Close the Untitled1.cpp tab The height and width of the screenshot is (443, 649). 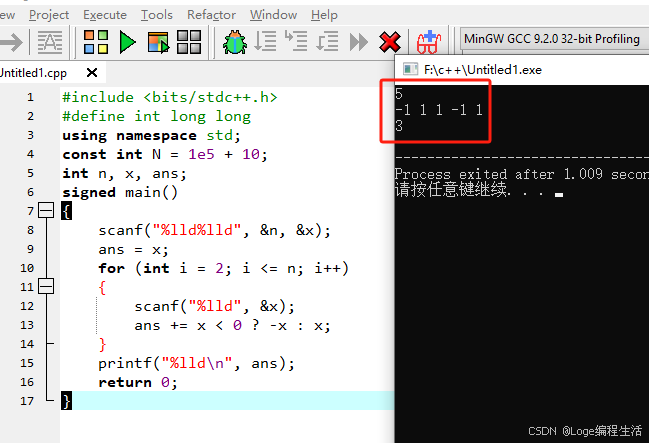pyautogui.click(x=92, y=73)
